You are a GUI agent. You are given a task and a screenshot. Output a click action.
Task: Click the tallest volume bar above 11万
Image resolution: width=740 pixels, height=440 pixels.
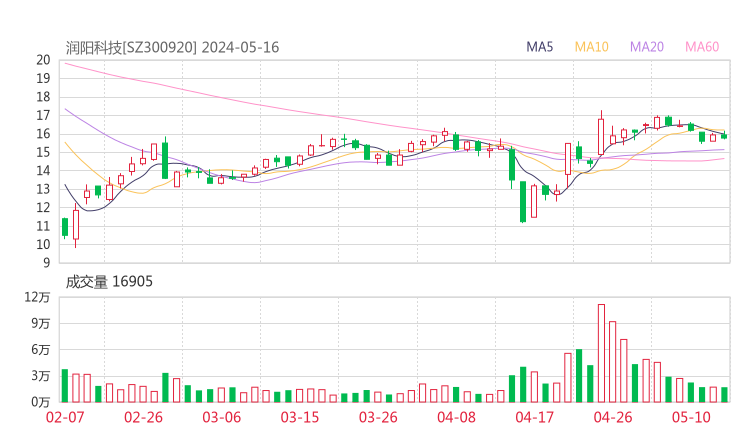(x=601, y=353)
